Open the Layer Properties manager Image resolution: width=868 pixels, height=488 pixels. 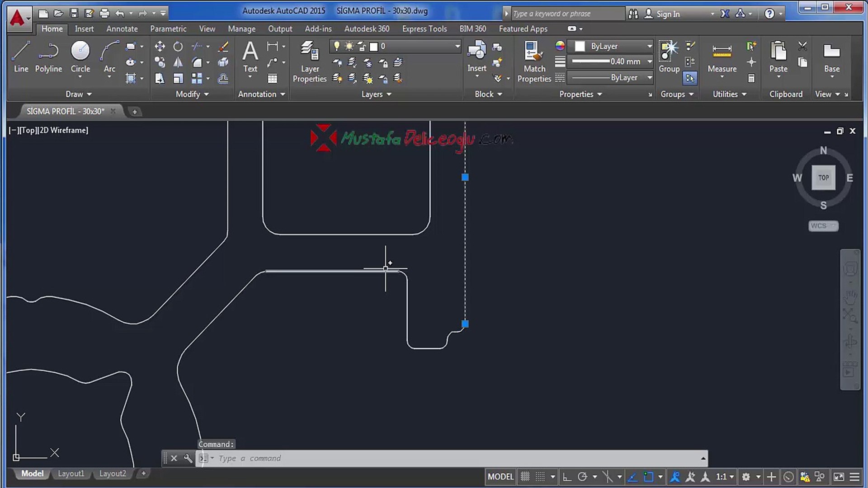[310, 61]
